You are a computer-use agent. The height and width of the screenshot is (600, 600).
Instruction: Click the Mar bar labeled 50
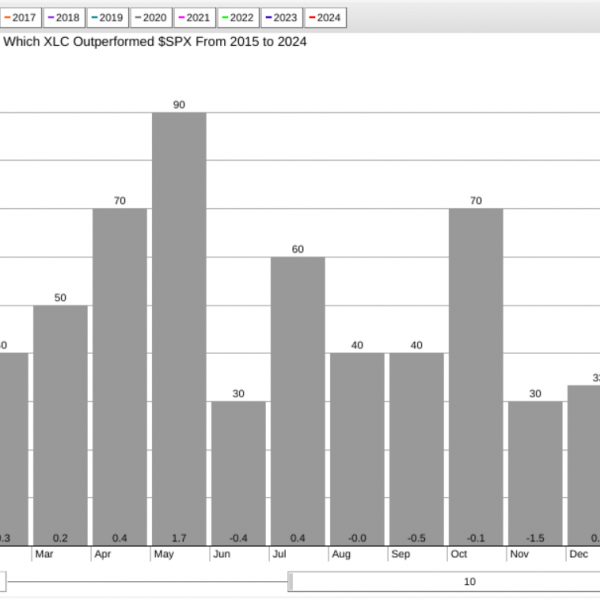pos(60,426)
